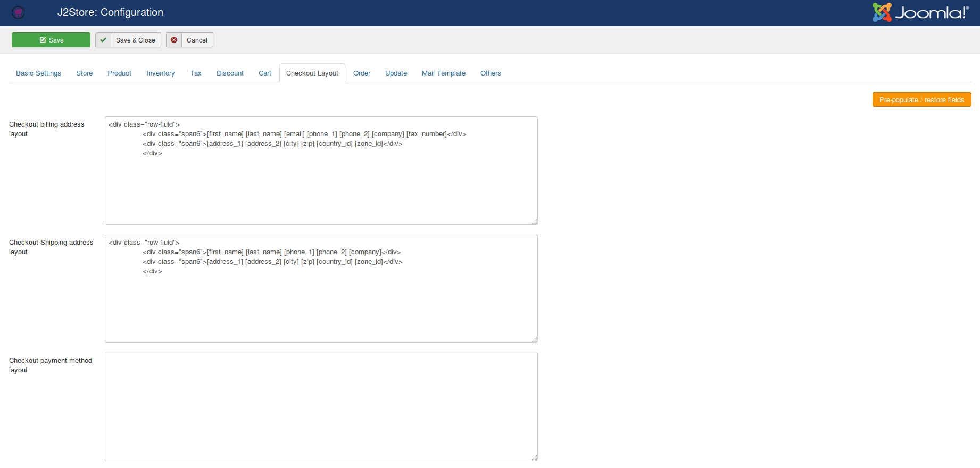Click the payment method textarea resize handle
This screenshot has height=468, width=980.
tap(534, 457)
